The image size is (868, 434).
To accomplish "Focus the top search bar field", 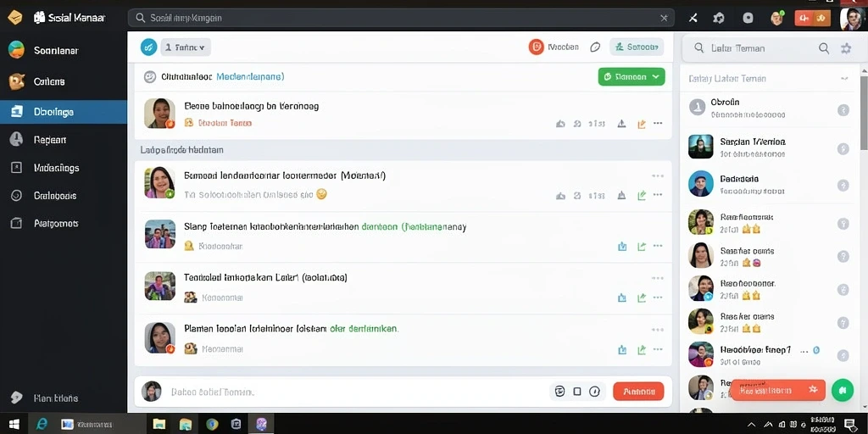I will [x=401, y=18].
